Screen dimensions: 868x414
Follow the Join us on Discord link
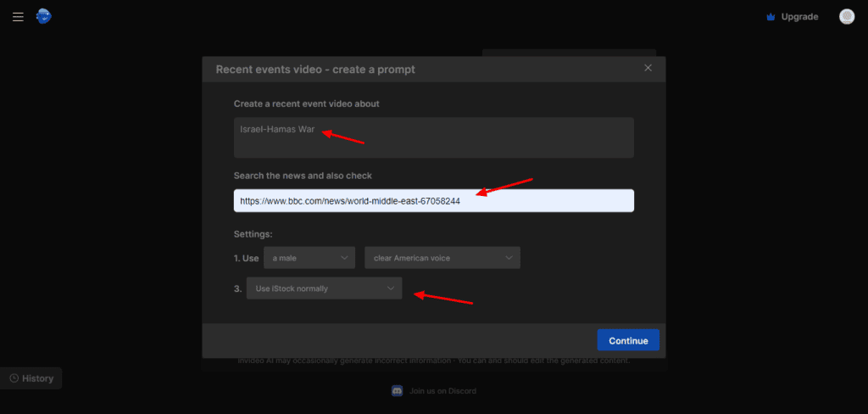(x=442, y=391)
